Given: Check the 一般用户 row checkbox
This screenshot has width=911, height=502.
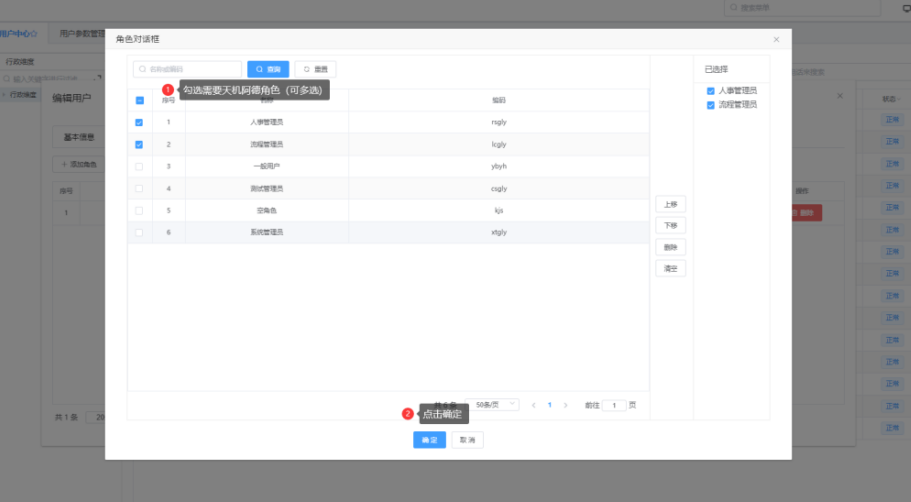Looking at the screenshot, I should click(x=139, y=167).
